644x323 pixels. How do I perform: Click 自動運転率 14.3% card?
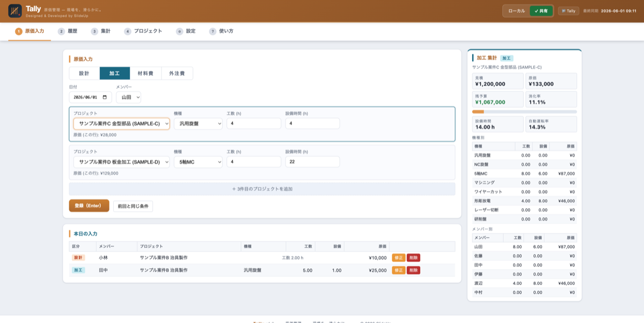(551, 124)
